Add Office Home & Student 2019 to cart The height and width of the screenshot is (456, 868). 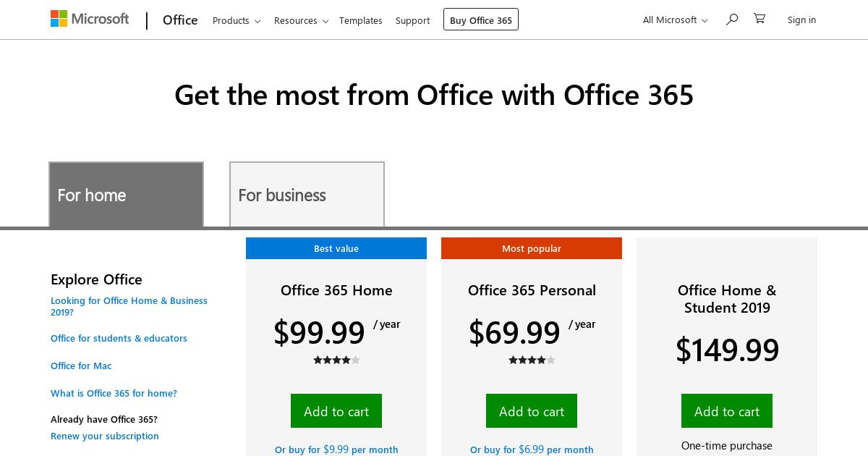coord(727,411)
